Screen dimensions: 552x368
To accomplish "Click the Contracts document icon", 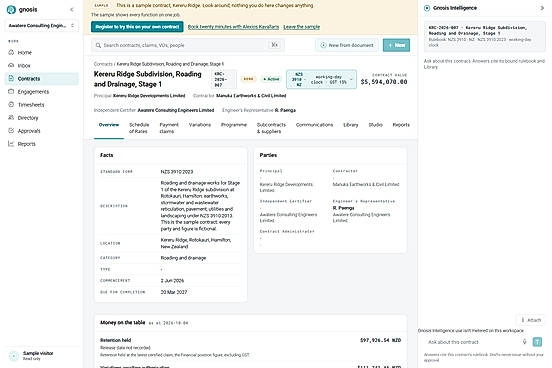I will click(x=11, y=78).
